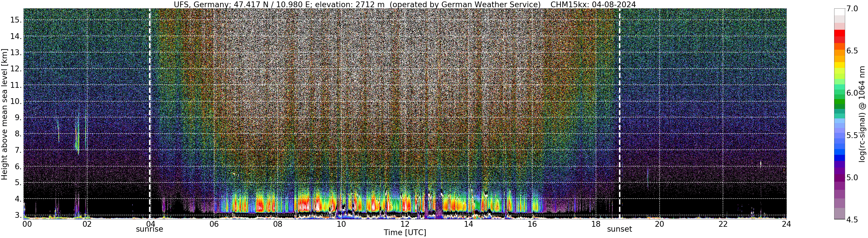Click the time axis tick label '04'
This screenshot has width=868, height=238.
[x=150, y=224]
